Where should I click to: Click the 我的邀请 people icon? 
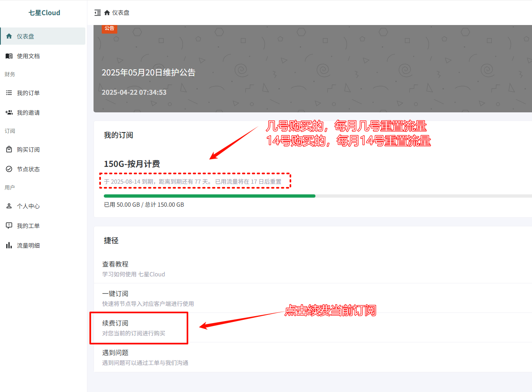(x=9, y=112)
